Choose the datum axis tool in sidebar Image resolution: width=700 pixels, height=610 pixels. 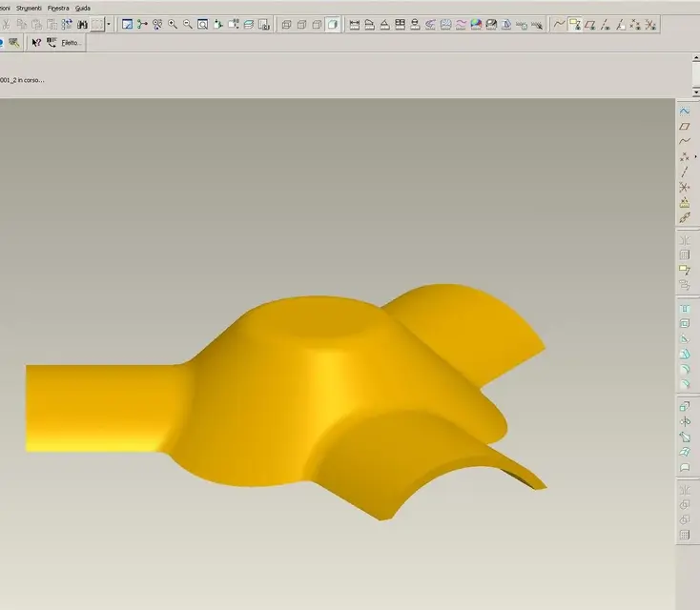(685, 172)
